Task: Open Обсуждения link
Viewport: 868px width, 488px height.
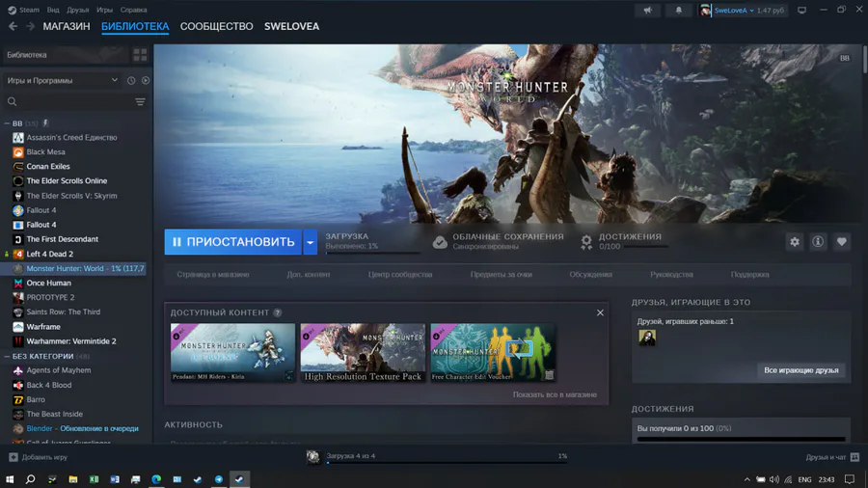Action: tap(590, 275)
